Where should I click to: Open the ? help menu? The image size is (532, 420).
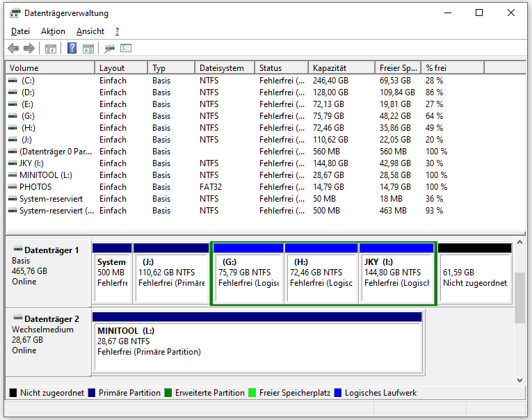[x=117, y=31]
